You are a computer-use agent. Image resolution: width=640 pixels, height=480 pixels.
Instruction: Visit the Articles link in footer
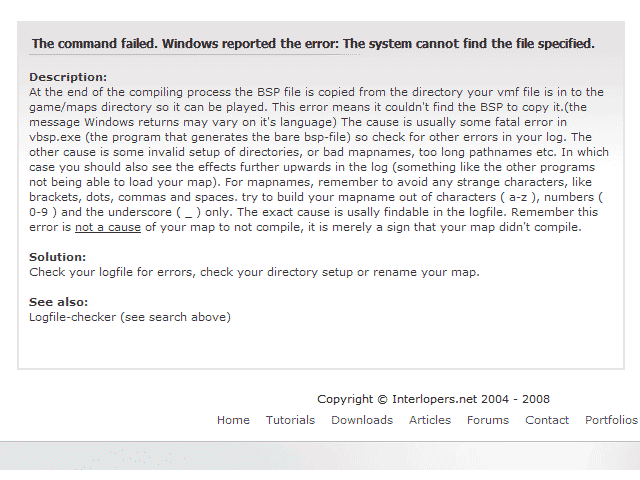430,420
